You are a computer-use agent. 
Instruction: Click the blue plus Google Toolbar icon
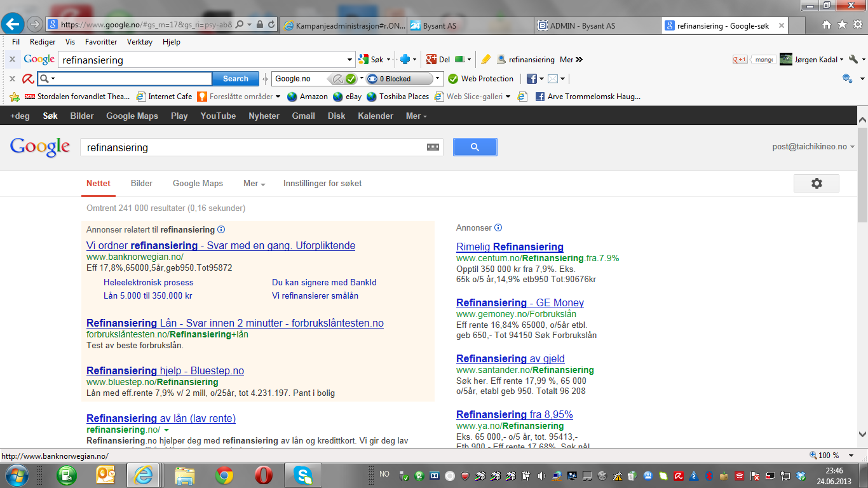[405, 59]
